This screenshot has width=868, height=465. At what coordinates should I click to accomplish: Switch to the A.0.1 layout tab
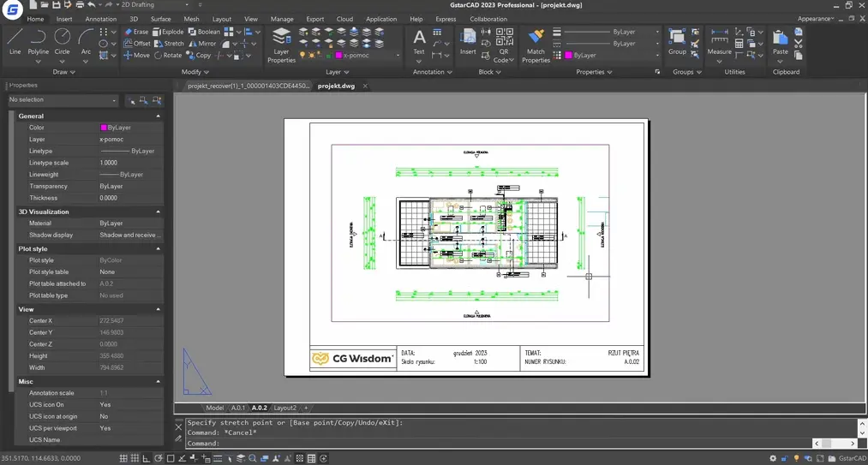pyautogui.click(x=238, y=408)
